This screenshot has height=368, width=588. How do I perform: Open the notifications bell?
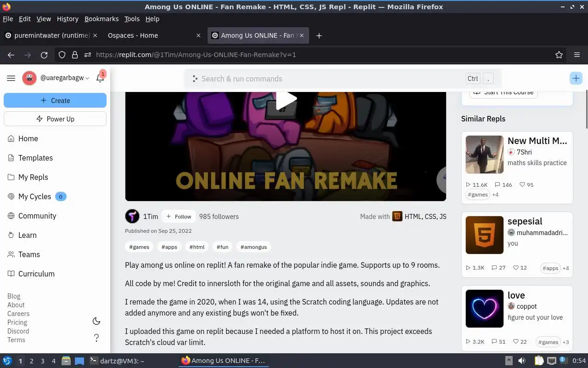point(100,78)
